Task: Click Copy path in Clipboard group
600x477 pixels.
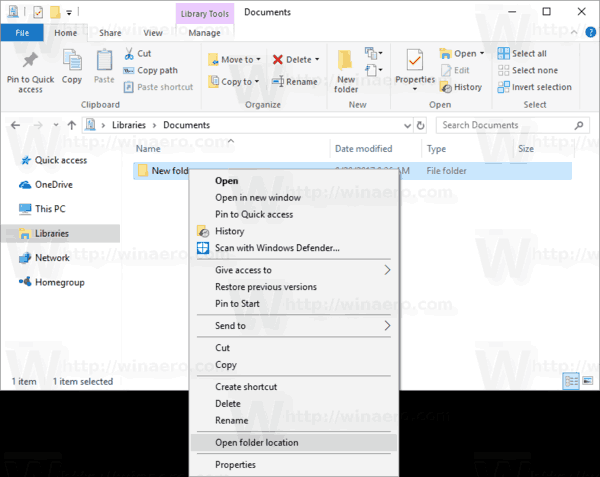Action: pyautogui.click(x=151, y=70)
